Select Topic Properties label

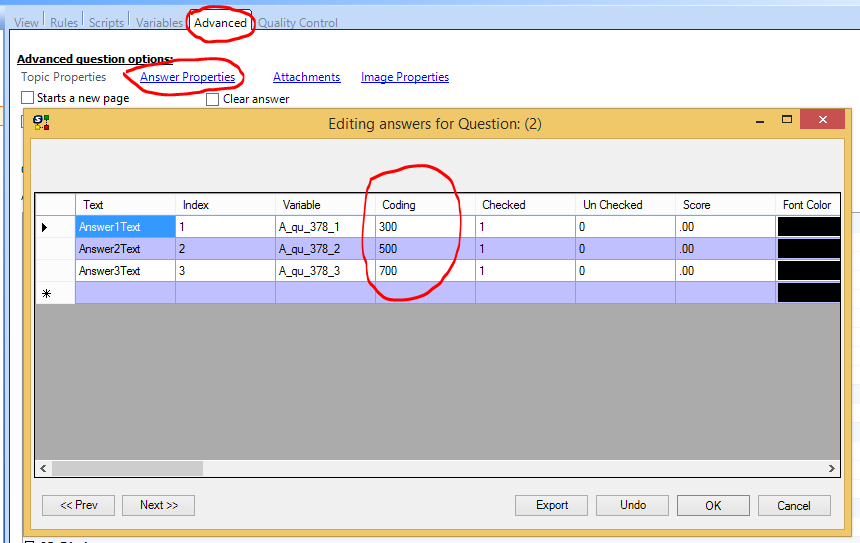click(x=64, y=77)
